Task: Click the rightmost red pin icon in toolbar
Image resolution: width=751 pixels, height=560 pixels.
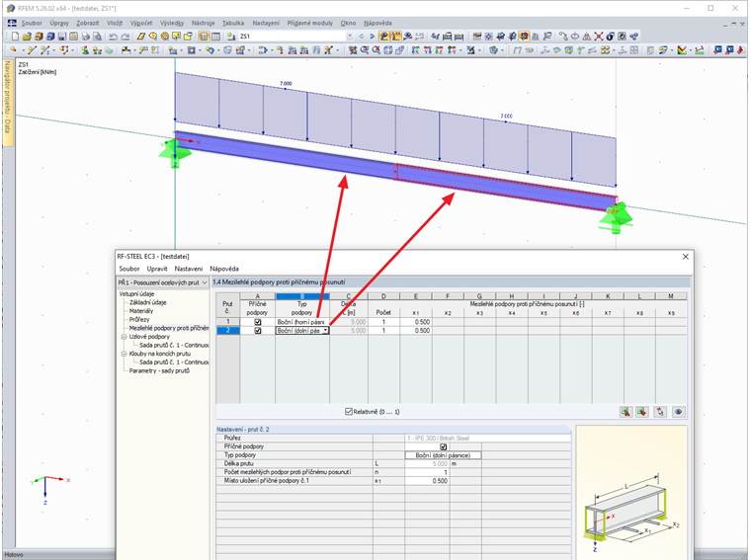Action: coord(740,50)
